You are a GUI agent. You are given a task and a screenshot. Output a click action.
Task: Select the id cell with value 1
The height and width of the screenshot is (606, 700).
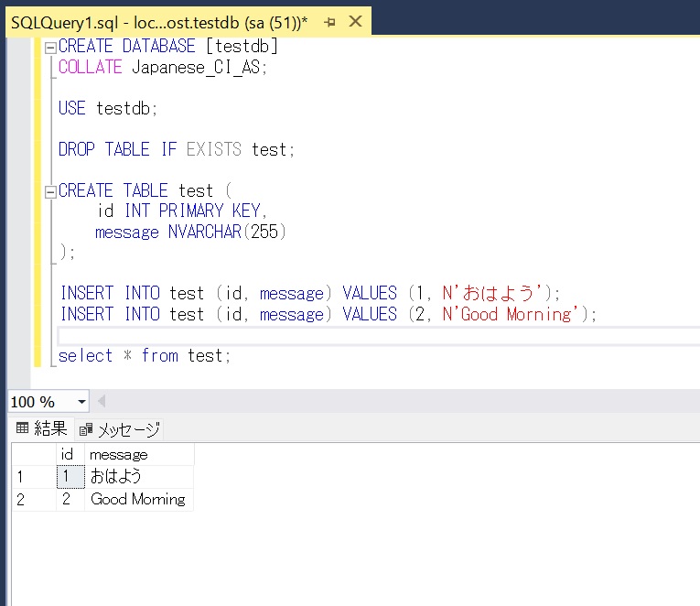pos(70,477)
